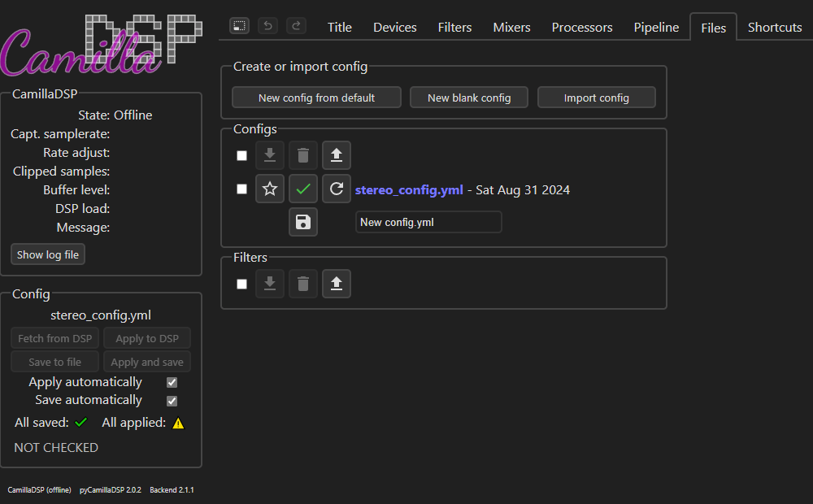Viewport: 813px width, 504px height.
Task: Click the NOT CHECKED status text
Action: point(56,447)
